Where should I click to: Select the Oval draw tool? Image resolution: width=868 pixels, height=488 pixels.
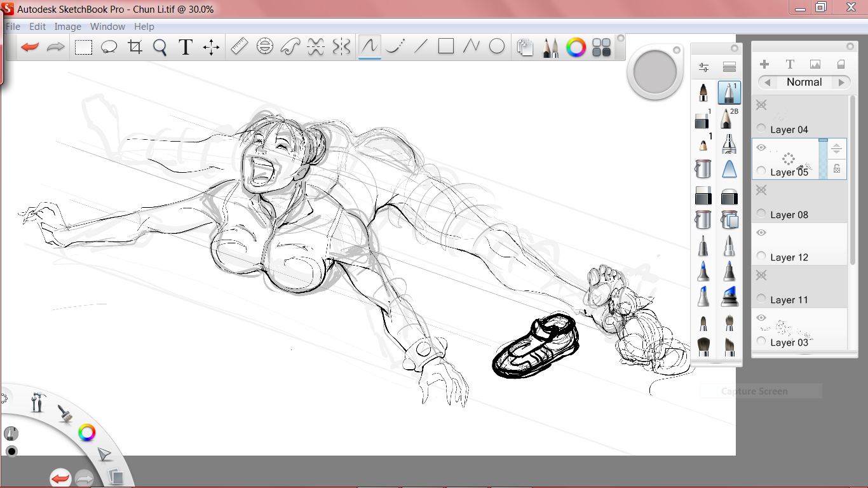pos(497,46)
